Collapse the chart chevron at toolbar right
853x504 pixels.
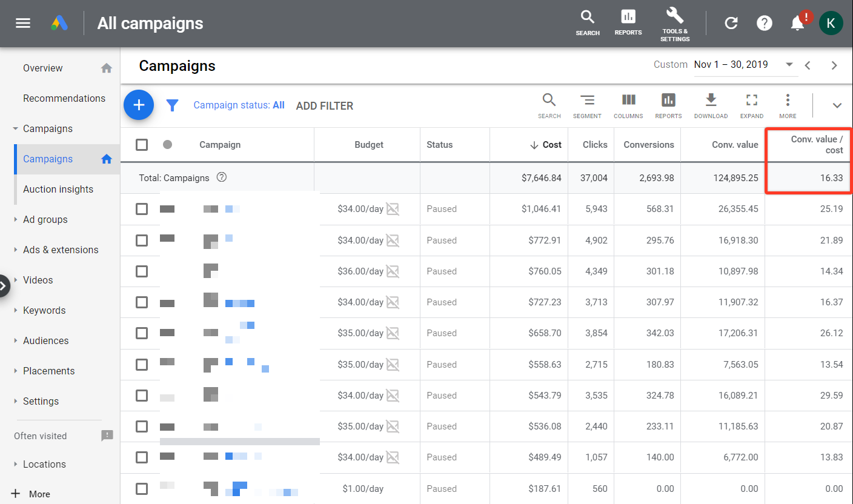tap(837, 105)
